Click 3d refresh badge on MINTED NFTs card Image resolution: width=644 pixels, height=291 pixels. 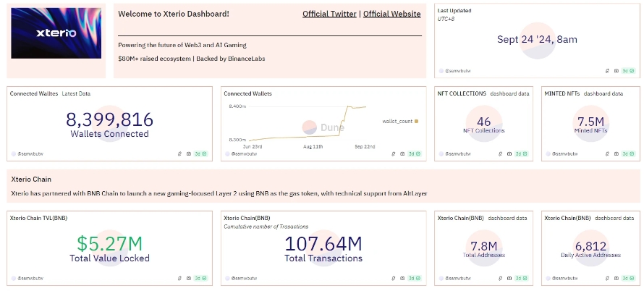click(x=628, y=153)
